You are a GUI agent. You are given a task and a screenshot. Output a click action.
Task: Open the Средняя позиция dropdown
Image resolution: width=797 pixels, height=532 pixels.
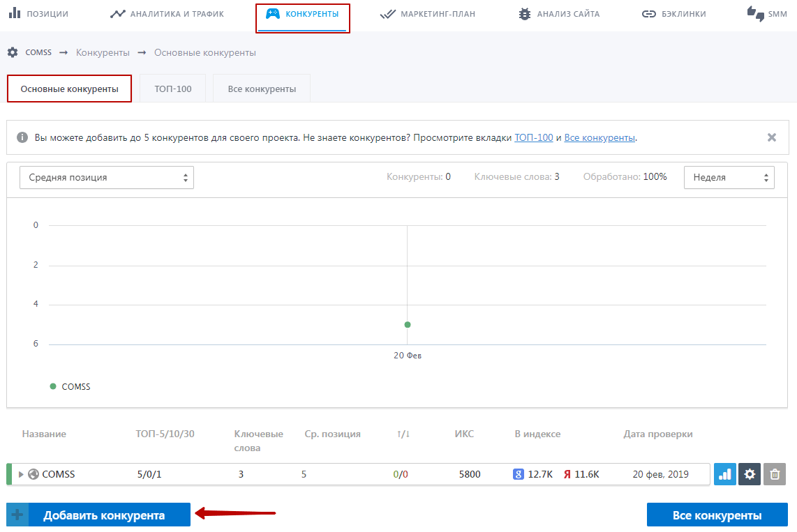click(x=107, y=178)
